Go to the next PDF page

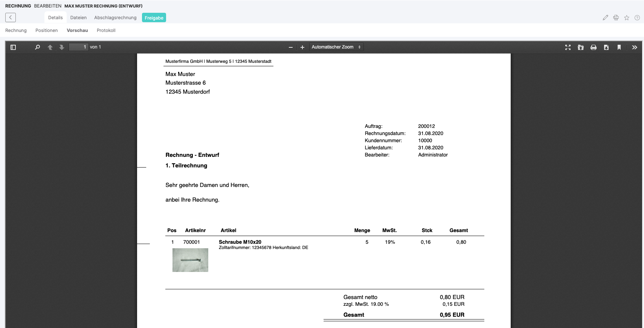tap(62, 47)
